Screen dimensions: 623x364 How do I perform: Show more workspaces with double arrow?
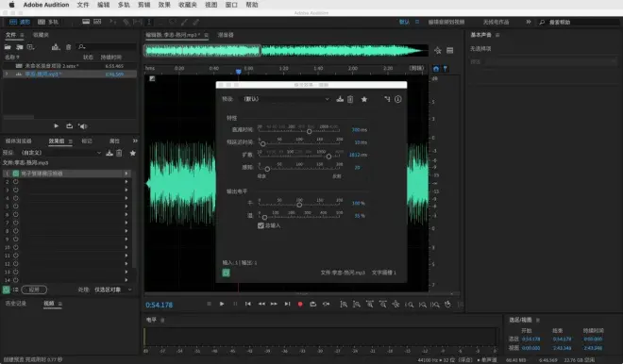click(528, 22)
